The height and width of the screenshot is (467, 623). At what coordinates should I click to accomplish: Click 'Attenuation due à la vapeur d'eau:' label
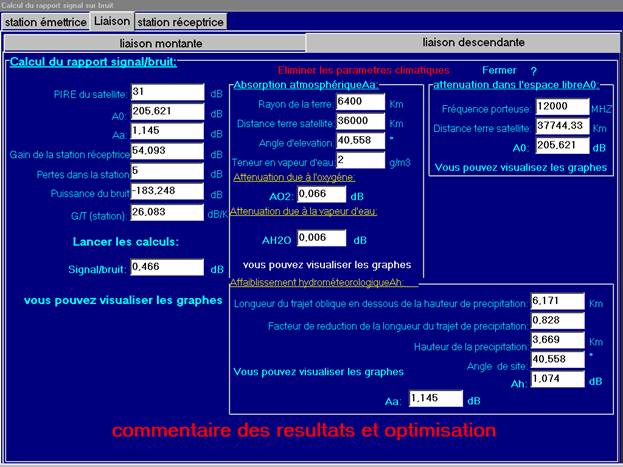click(304, 211)
